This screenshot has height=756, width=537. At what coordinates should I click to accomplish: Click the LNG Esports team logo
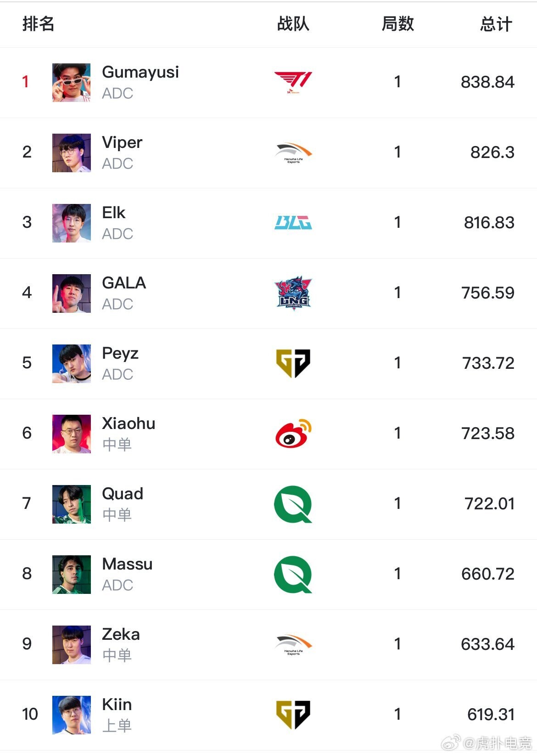tap(293, 293)
